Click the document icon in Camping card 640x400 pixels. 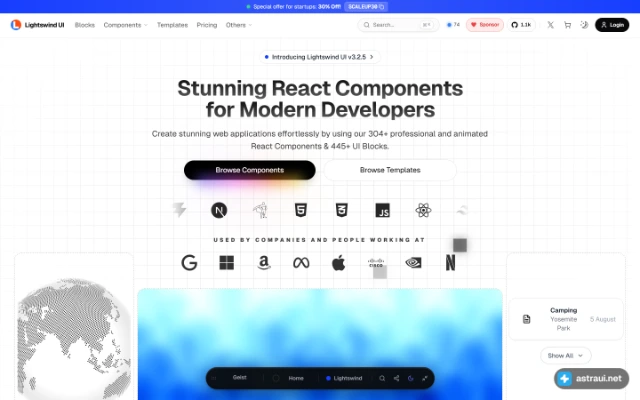527,319
